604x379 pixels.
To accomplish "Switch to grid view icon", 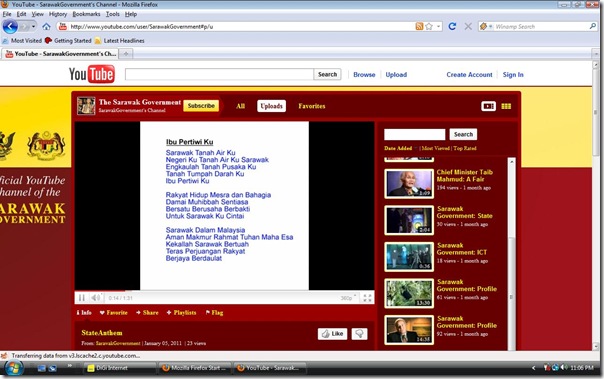I will pos(506,106).
